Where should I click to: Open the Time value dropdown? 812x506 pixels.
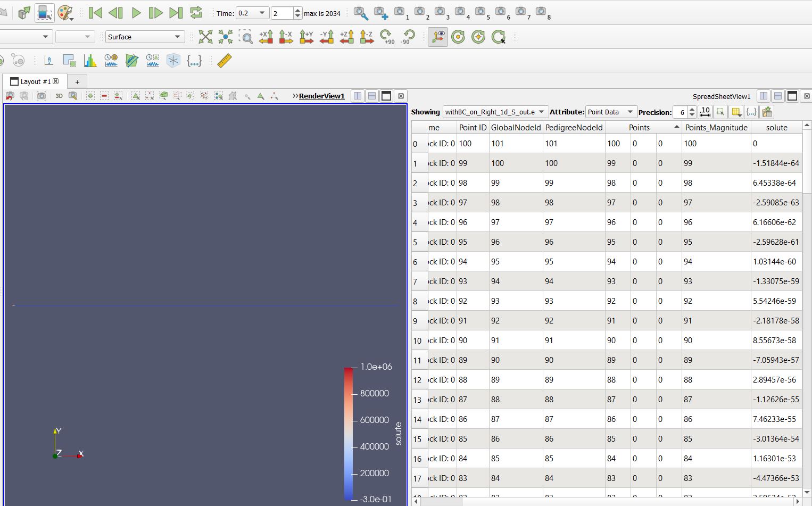coord(252,13)
